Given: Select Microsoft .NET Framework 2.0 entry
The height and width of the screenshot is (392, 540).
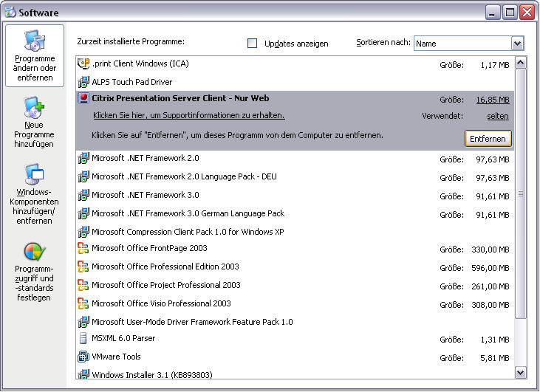Looking at the screenshot, I should 295,158.
